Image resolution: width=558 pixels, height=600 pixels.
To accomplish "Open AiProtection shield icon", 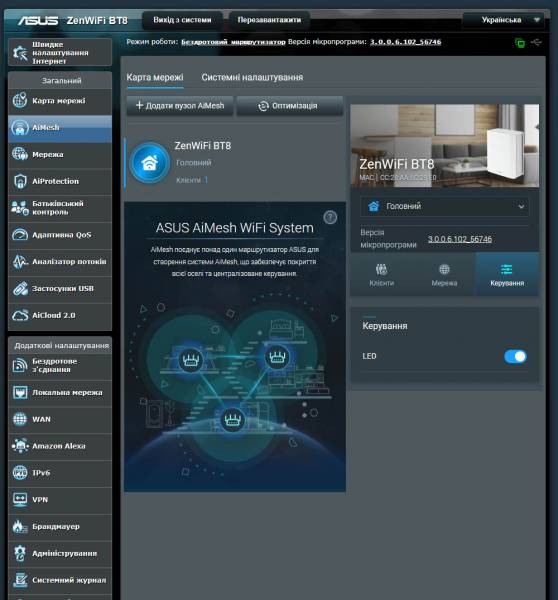I will tap(20, 181).
